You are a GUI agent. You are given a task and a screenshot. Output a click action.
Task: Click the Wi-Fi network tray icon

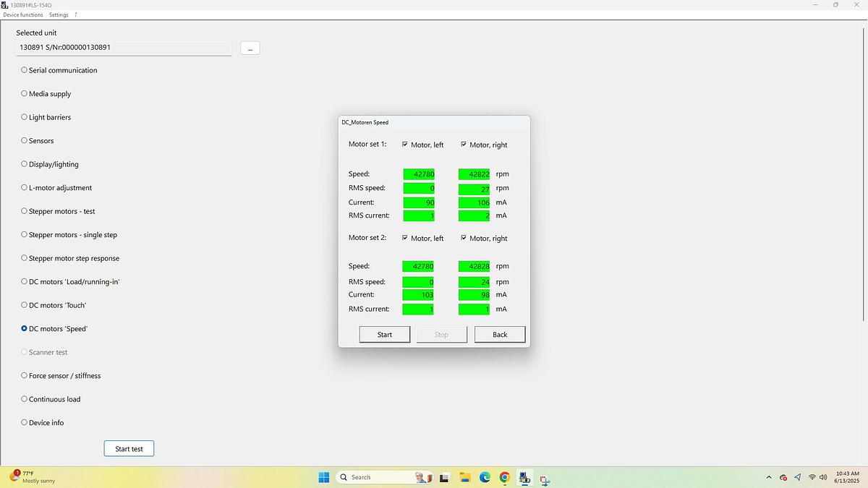point(812,477)
